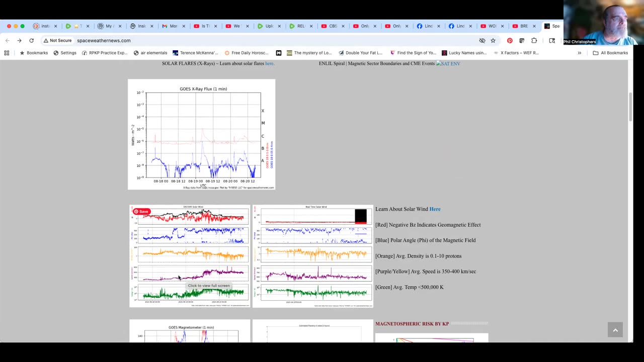Open the Notion-style N bookmark icon
644x362 pixels.
coord(279,53)
